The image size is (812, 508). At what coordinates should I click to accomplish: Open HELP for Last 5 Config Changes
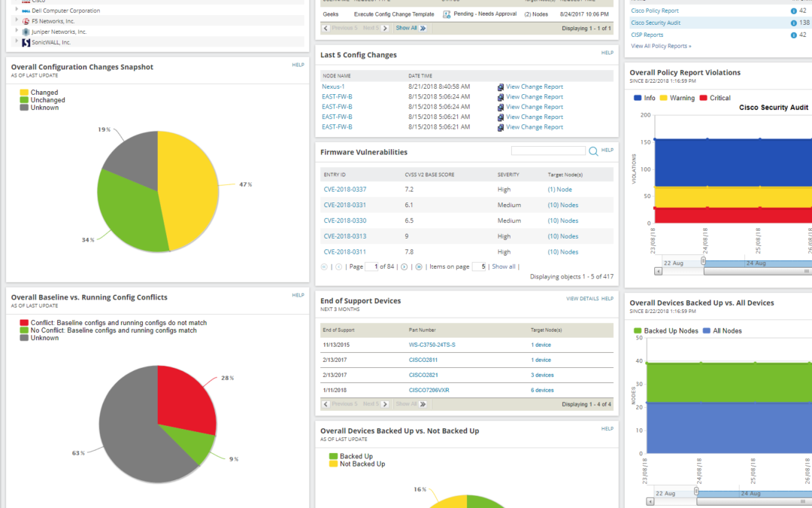pos(607,53)
